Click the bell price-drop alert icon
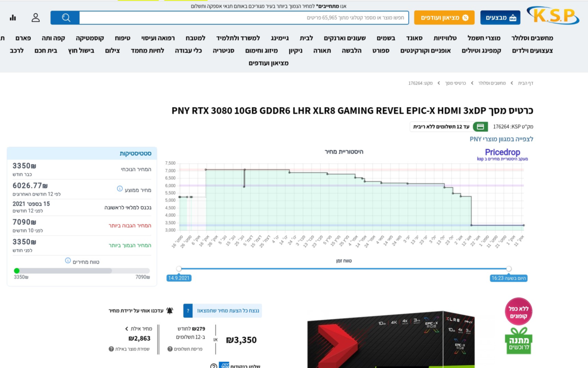 (170, 310)
